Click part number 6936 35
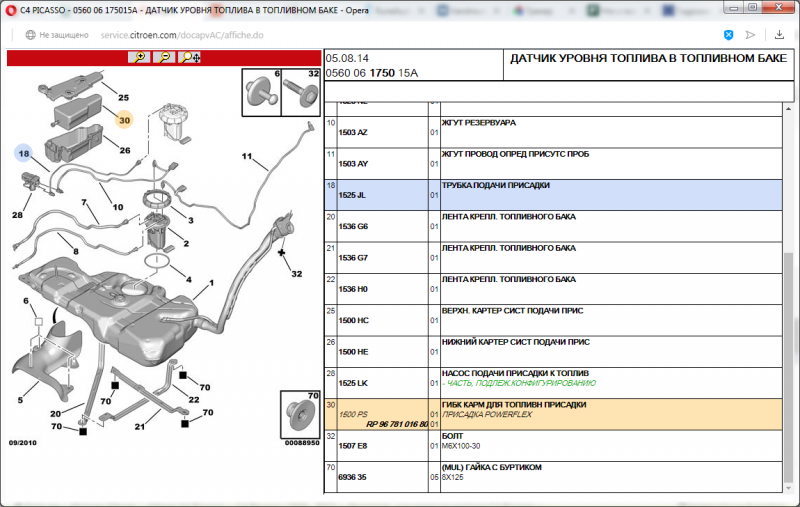Image resolution: width=800 pixels, height=507 pixels. coord(354,477)
